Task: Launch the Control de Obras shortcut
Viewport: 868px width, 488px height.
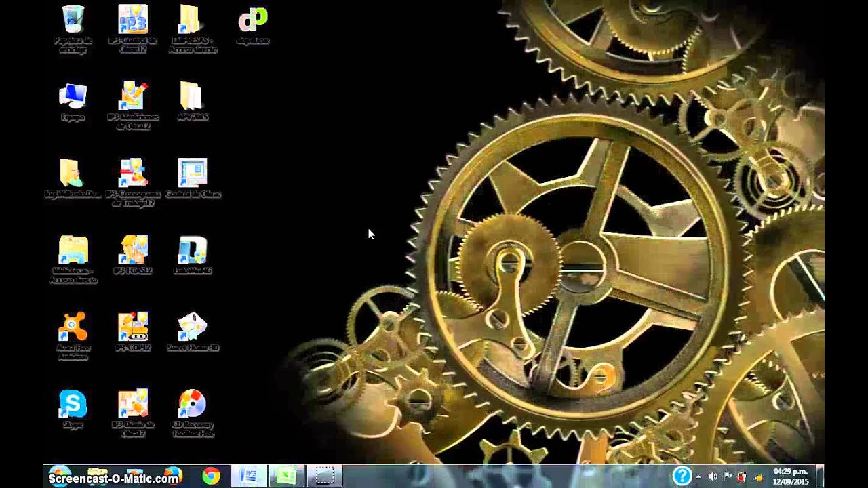Action: 193,178
